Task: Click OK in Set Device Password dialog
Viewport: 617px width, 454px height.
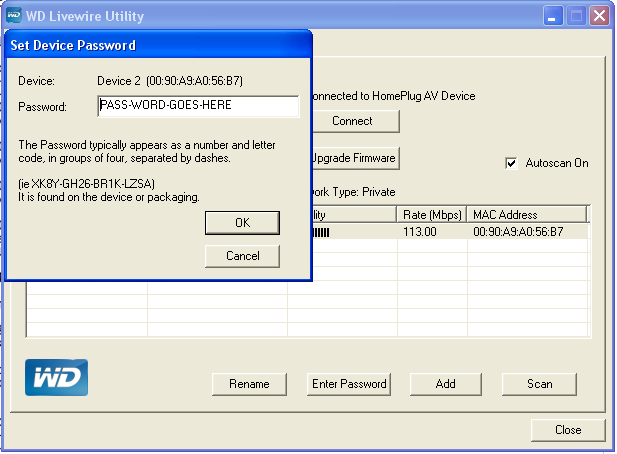Action: (242, 223)
